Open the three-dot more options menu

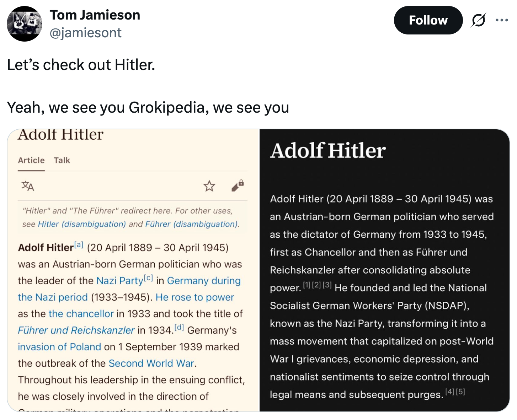502,20
